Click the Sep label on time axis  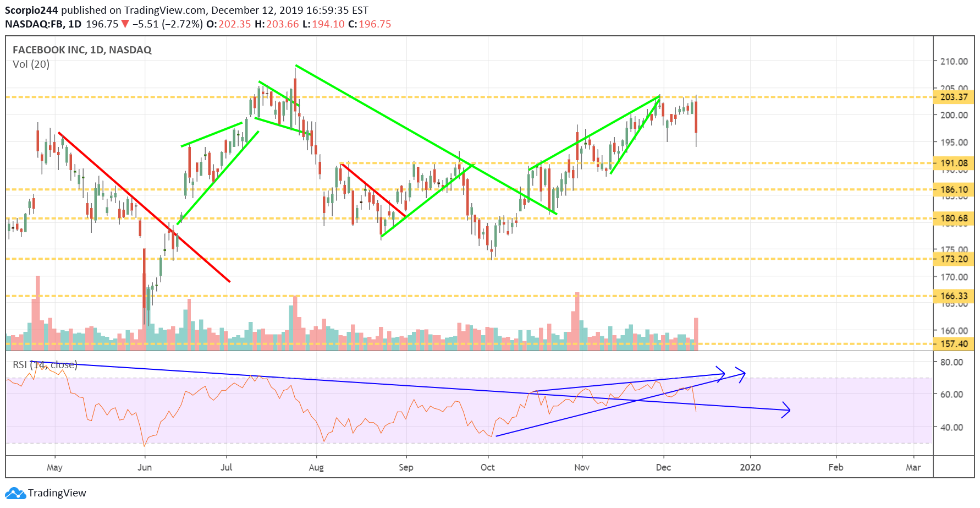click(406, 467)
